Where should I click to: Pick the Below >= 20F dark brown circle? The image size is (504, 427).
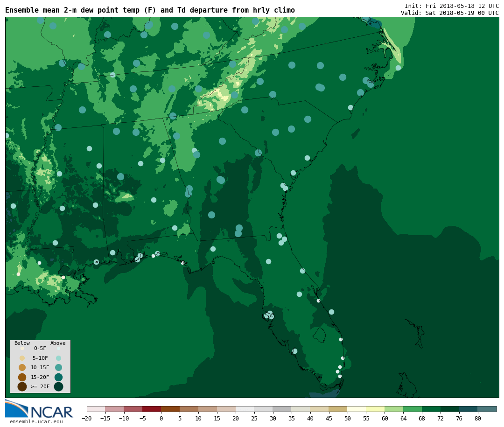pos(22,386)
